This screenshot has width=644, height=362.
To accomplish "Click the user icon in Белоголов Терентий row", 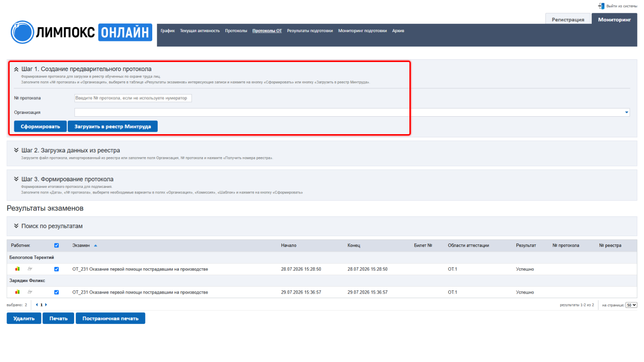I will point(30,269).
